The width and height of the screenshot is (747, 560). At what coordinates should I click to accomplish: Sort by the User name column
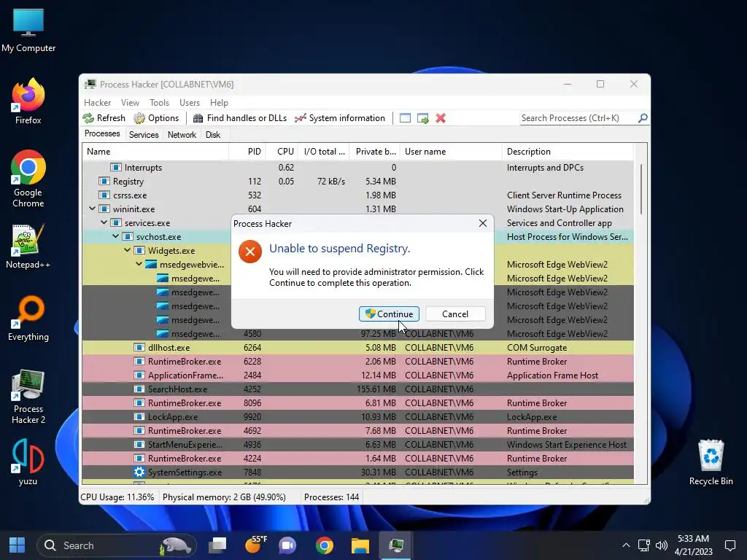451,152
